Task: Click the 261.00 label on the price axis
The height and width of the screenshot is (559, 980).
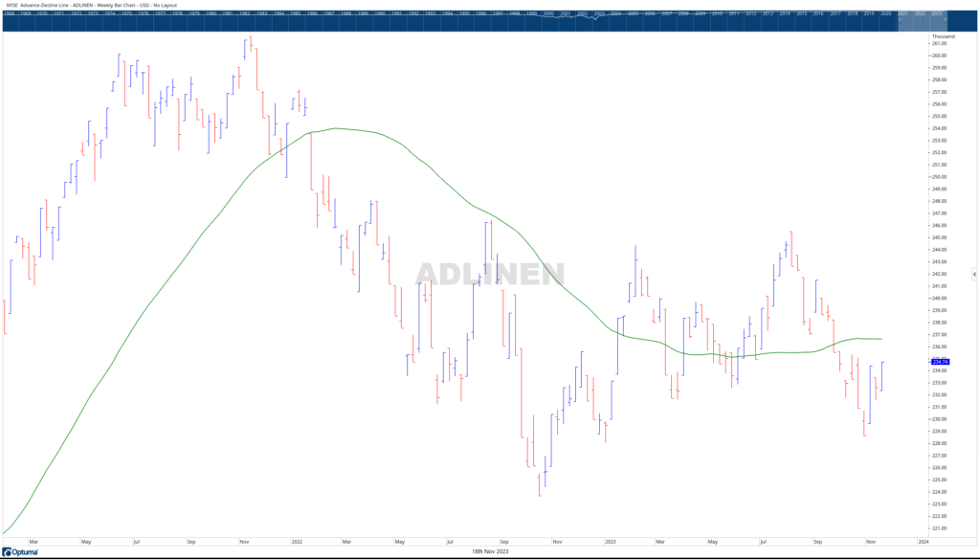Action: (x=938, y=43)
